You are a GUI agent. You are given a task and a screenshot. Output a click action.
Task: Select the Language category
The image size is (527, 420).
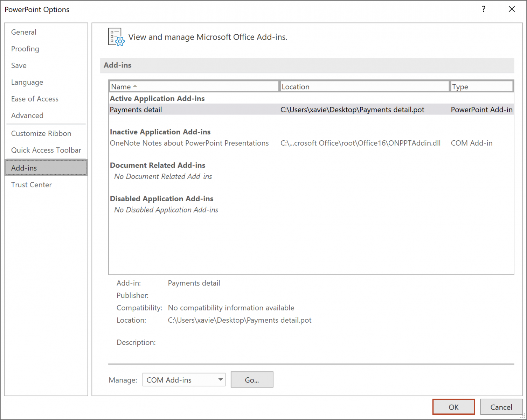27,82
